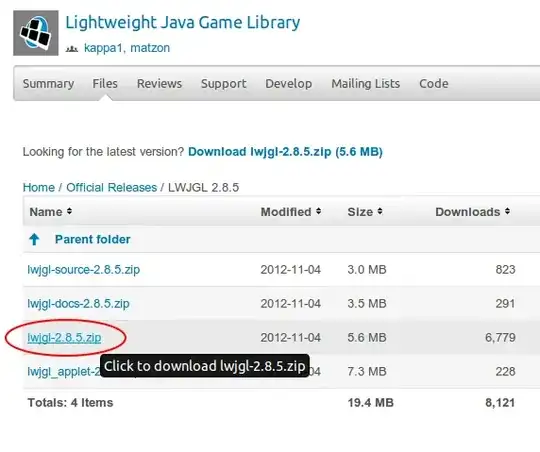The height and width of the screenshot is (452, 540).
Task: Open matzon user profile link
Action: click(x=150, y=48)
